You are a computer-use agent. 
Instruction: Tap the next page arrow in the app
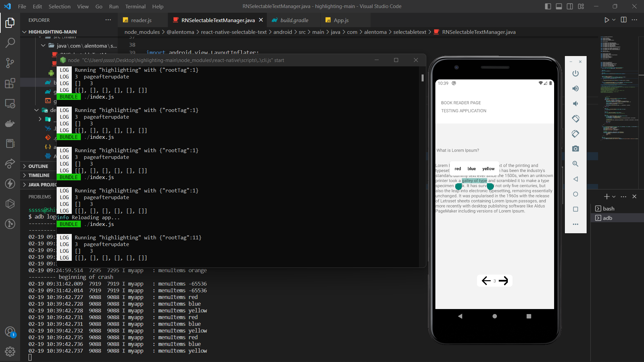(x=503, y=281)
